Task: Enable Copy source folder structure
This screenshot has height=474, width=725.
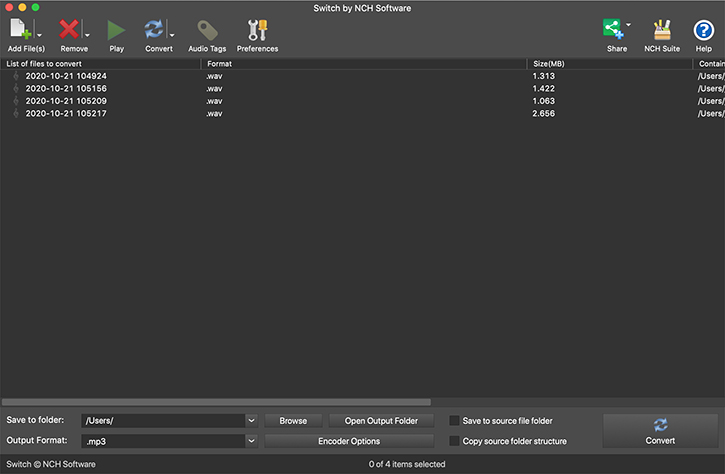Action: [x=455, y=441]
